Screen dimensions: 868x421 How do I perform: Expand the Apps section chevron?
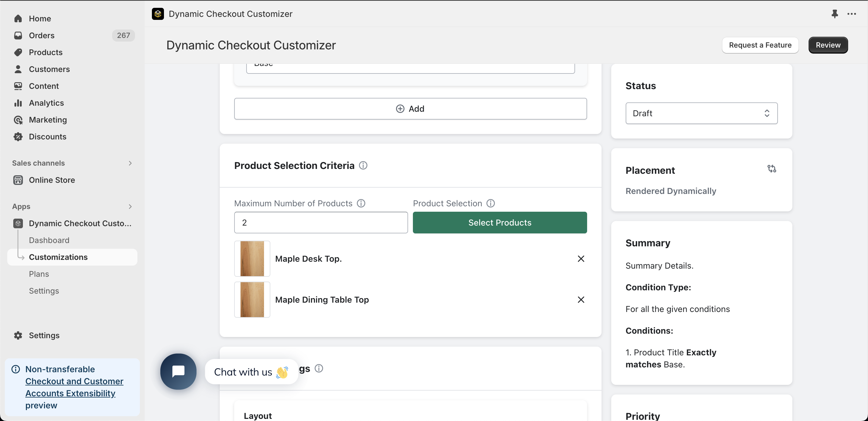coord(130,207)
